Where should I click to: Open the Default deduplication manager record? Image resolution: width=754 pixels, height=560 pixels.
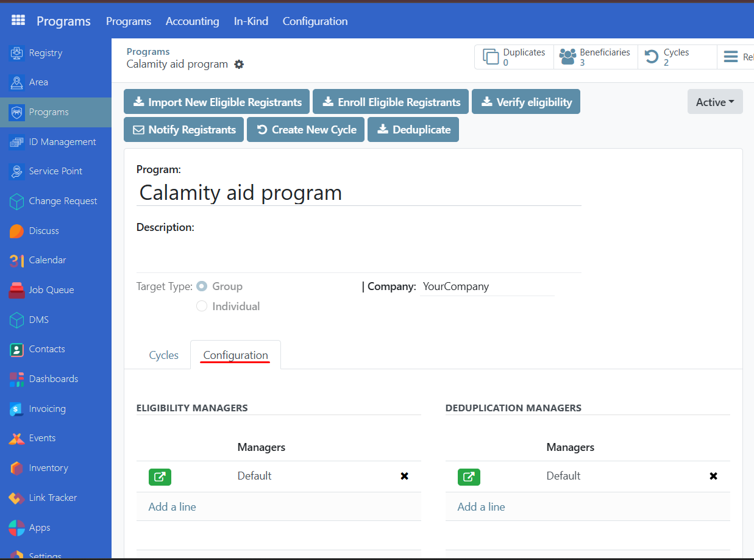click(469, 477)
